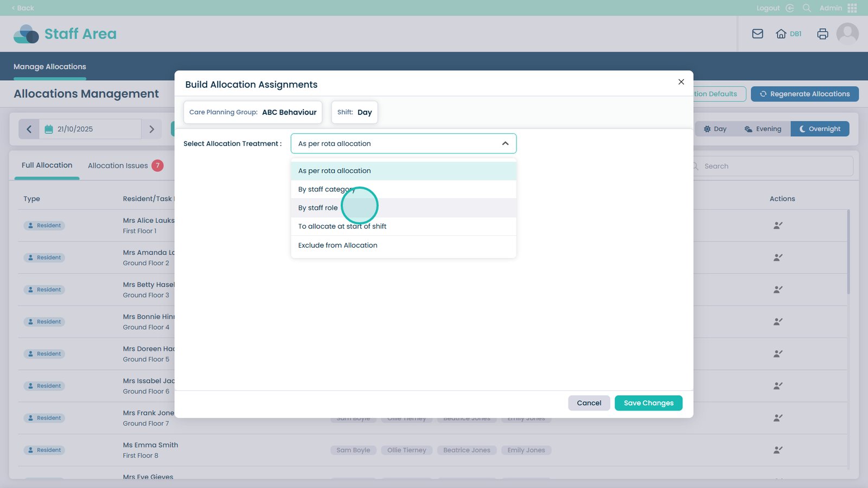The image size is (868, 488).
Task: Switch to the Evening shift toggle
Action: click(763, 129)
